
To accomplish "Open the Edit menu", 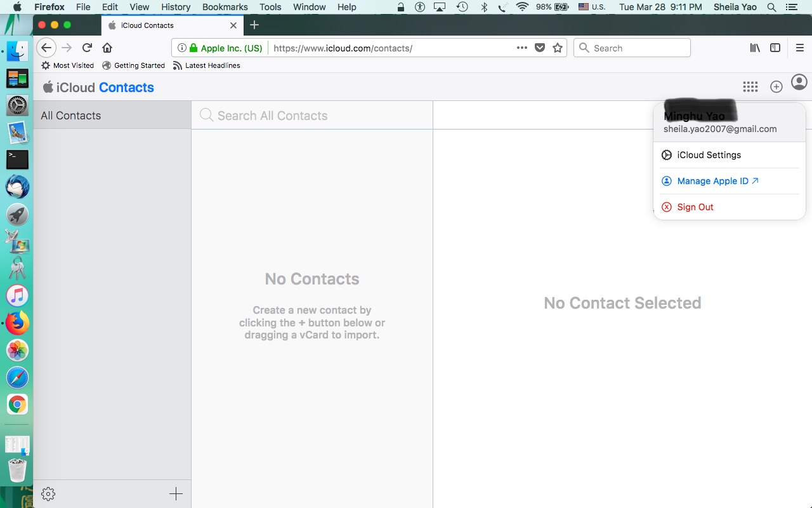I will click(110, 7).
